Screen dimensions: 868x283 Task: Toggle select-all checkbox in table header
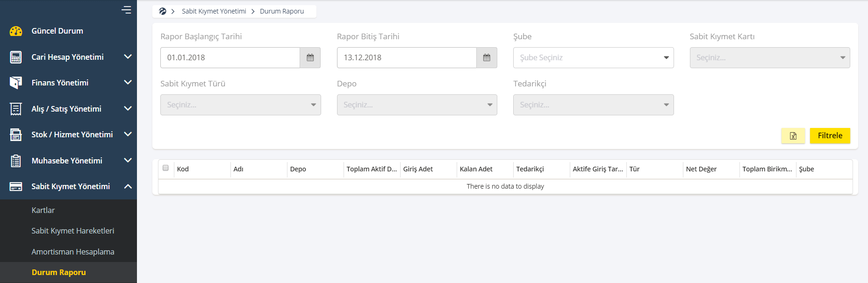pos(165,168)
